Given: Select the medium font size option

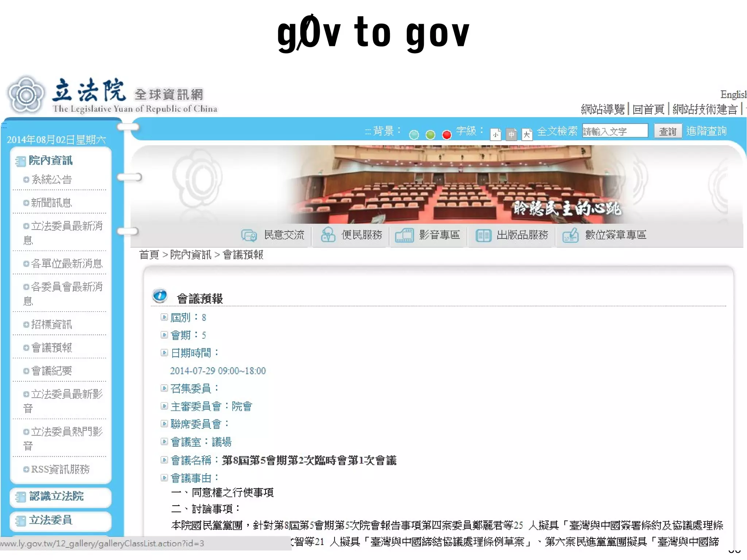Looking at the screenshot, I should click(x=511, y=135).
